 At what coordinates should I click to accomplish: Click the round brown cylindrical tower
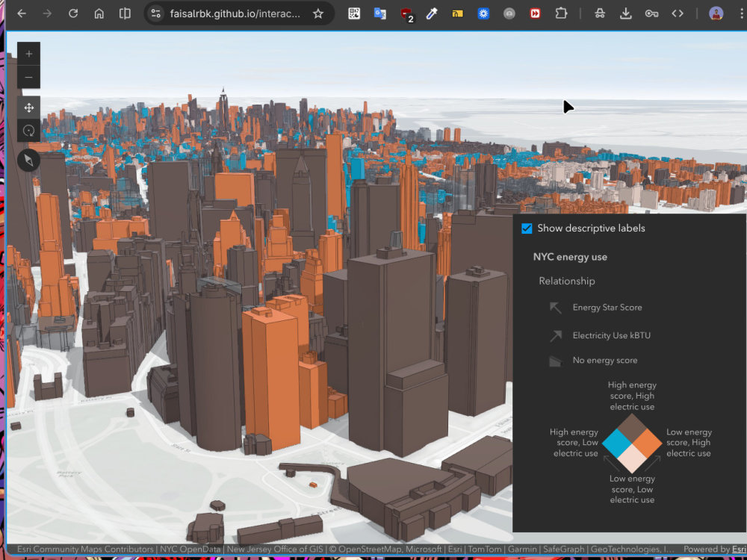[215, 369]
